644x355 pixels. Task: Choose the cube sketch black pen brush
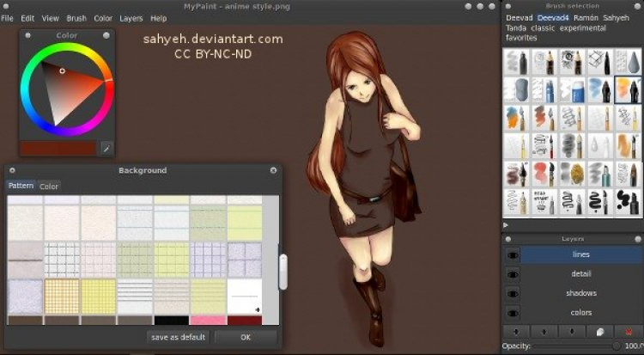pos(600,62)
